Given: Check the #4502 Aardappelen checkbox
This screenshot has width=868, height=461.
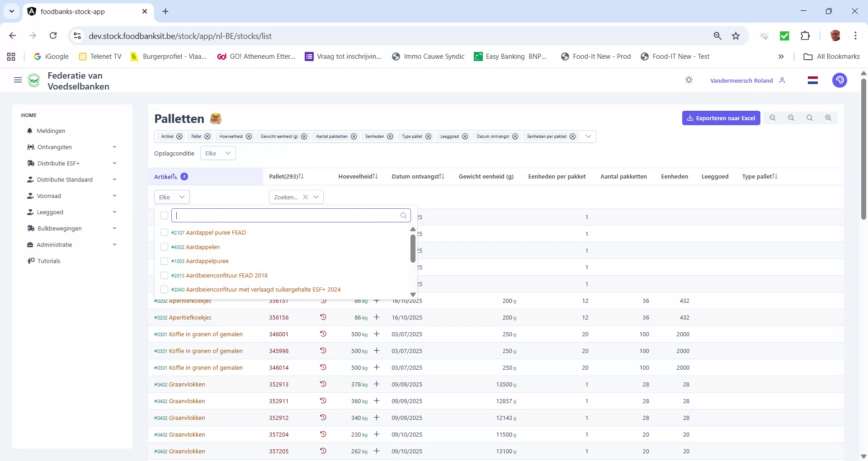Looking at the screenshot, I should 164,246.
